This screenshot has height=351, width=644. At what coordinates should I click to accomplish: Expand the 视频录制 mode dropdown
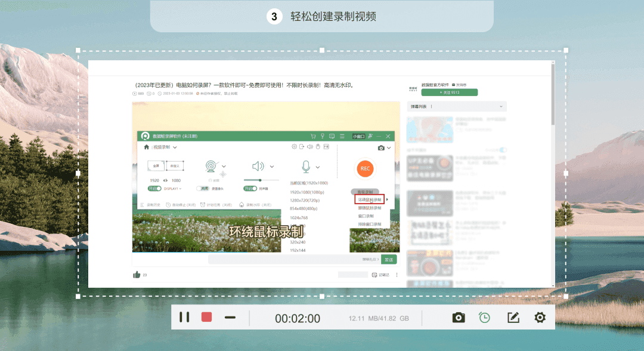(x=175, y=147)
